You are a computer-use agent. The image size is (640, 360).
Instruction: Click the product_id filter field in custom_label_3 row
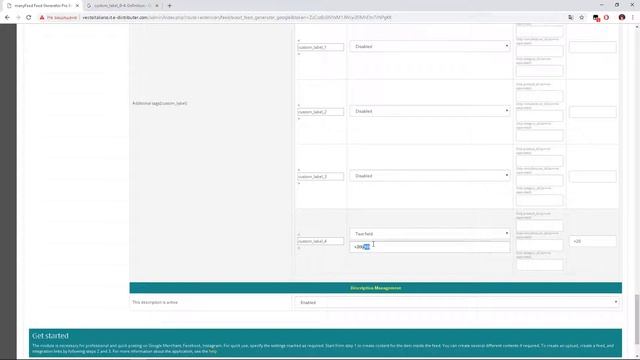[x=540, y=160]
